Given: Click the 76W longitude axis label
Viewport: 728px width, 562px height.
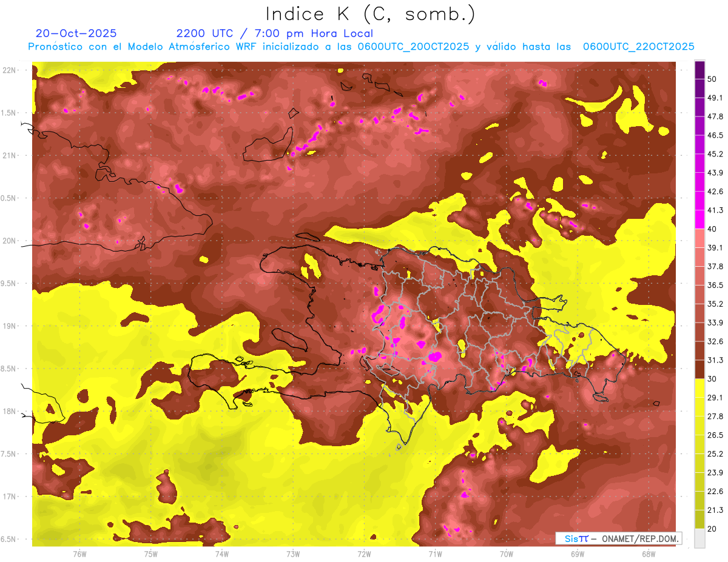Looking at the screenshot, I should 79,554.
